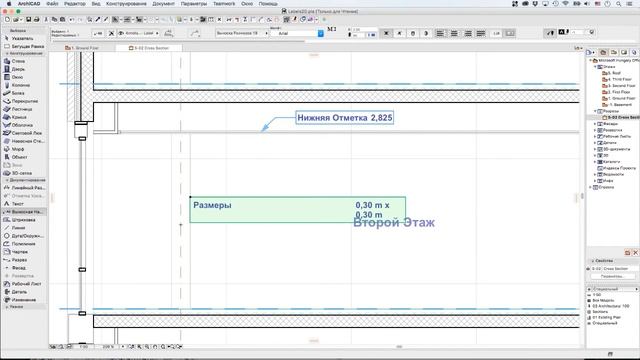Image resolution: width=640 pixels, height=360 pixels.
Task: Expand the Фасады tree node
Action: 596,124
